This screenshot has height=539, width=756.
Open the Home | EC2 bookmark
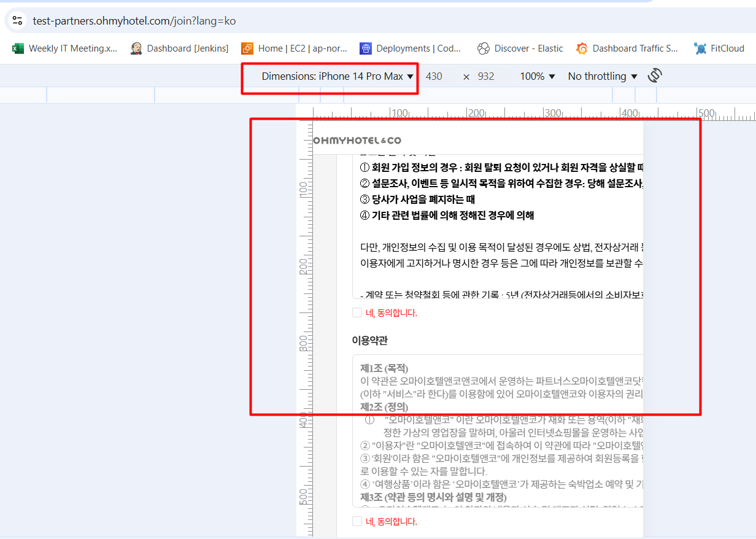click(x=295, y=48)
